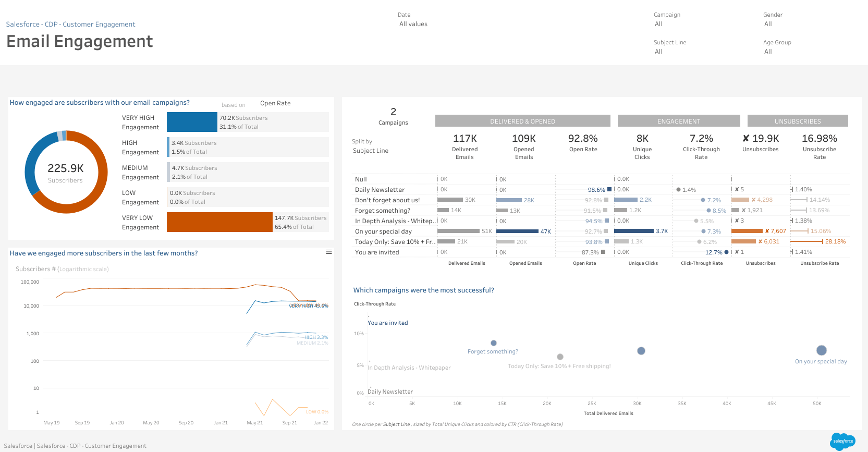This screenshot has width=868, height=452.
Task: Click the orange VERY LOW Engagement bar
Action: pos(219,222)
